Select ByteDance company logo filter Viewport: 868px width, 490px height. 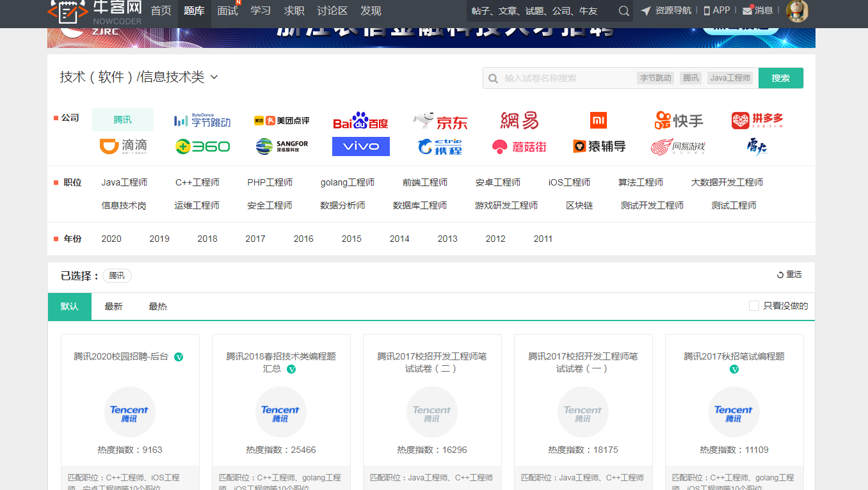[x=202, y=120]
